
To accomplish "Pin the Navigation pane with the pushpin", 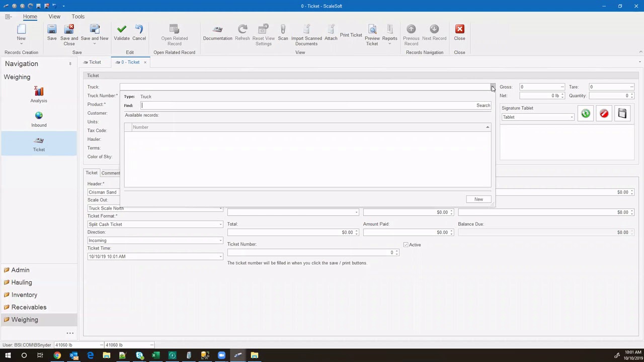I will 70,64.
